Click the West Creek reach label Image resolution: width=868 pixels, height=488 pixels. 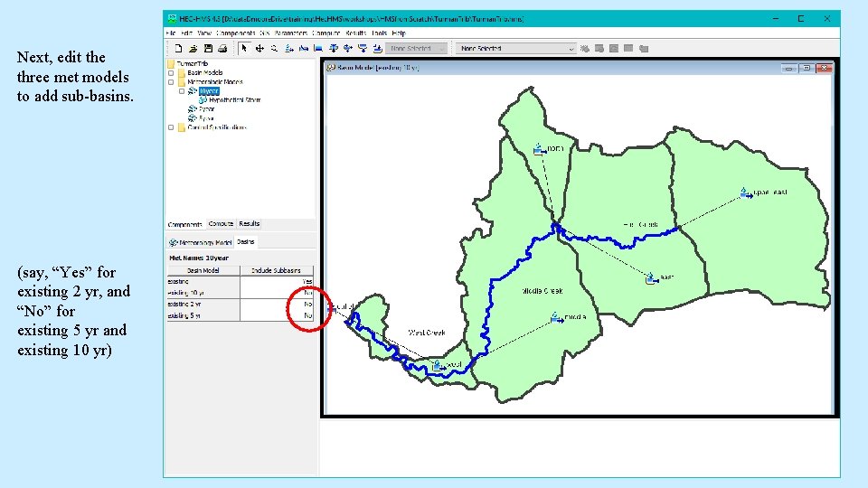(427, 333)
